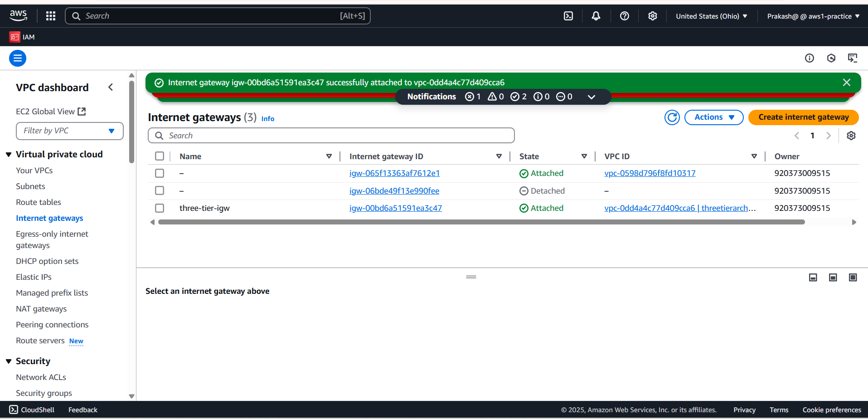This screenshot has width=868, height=419.
Task: Open the Filter by VPC dropdown
Action: point(70,131)
